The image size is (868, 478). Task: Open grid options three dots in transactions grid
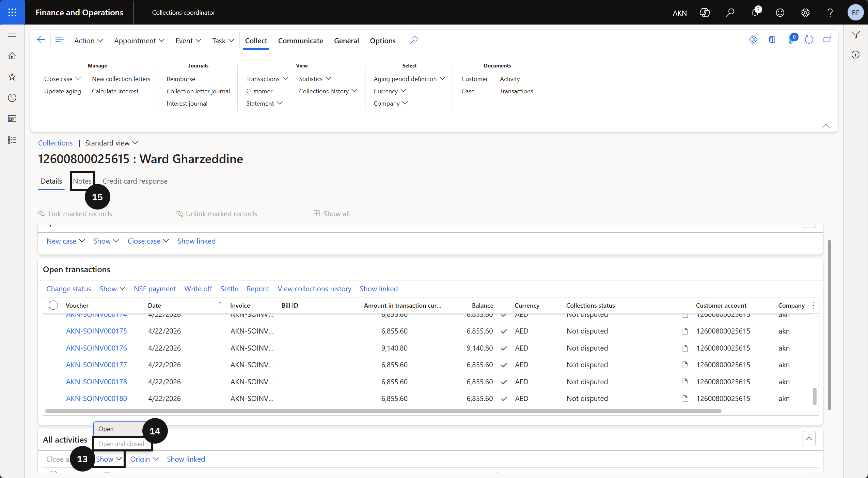(x=814, y=305)
